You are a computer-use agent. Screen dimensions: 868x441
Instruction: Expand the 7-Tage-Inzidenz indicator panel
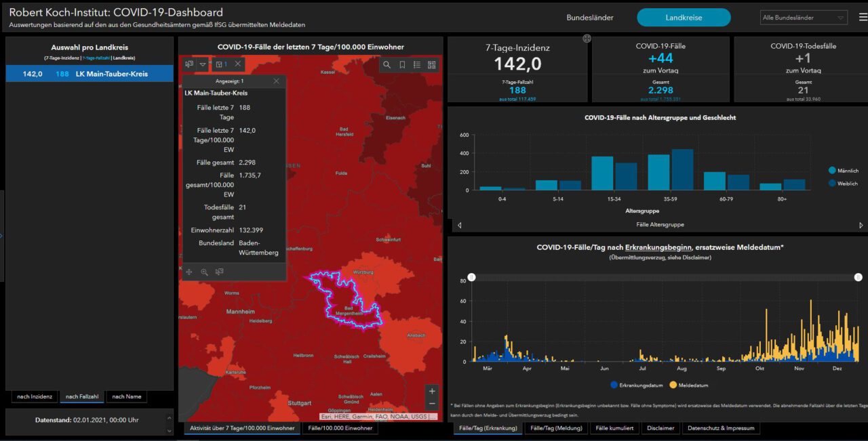pos(587,39)
